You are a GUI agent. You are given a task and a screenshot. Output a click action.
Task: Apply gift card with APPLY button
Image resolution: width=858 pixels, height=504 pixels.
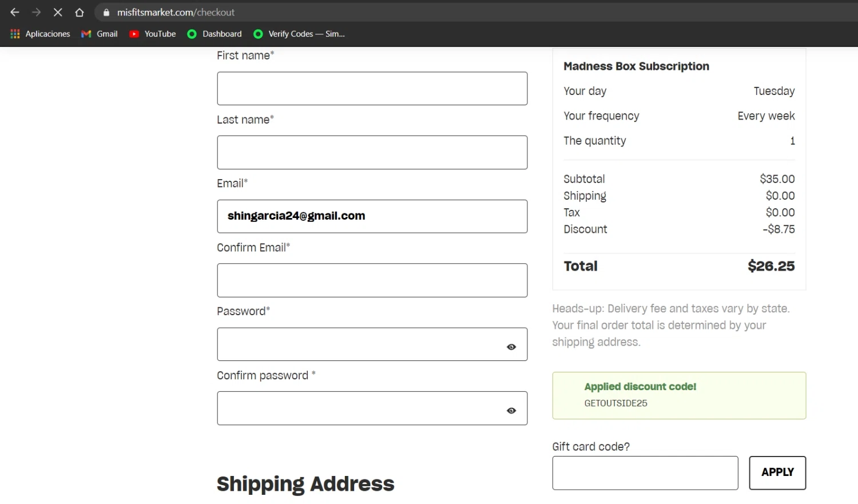[x=777, y=473]
